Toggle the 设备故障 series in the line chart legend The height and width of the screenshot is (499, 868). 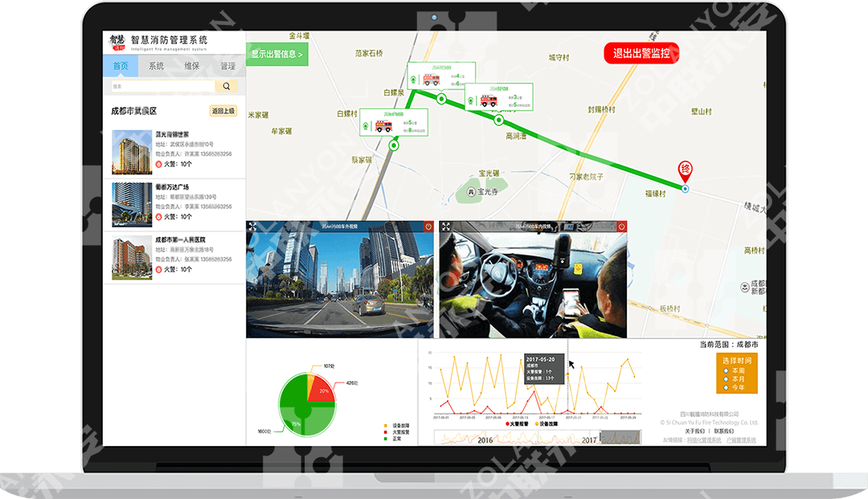pos(547,424)
